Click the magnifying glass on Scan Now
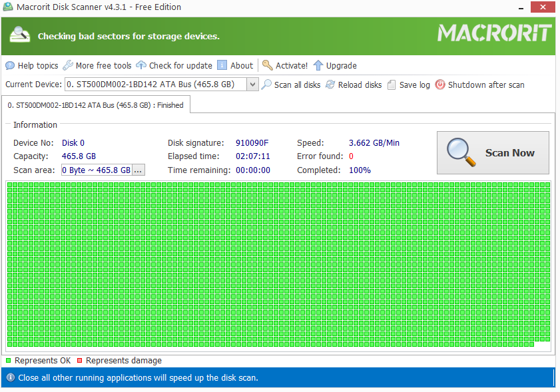The image size is (560, 392). [461, 152]
